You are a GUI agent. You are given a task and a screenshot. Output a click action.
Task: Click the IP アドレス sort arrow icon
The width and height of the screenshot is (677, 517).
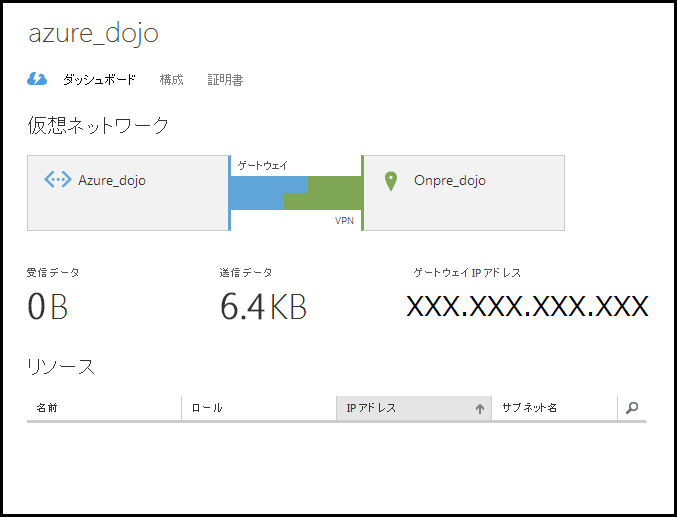pyautogui.click(x=479, y=408)
